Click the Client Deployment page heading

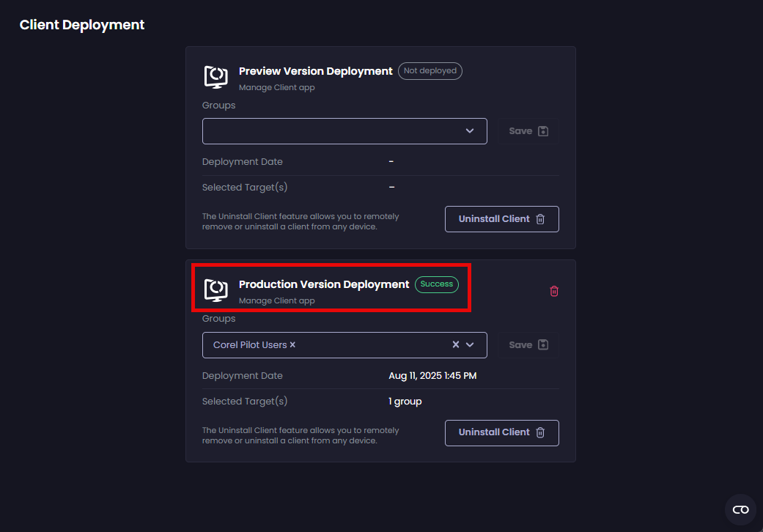coord(82,25)
